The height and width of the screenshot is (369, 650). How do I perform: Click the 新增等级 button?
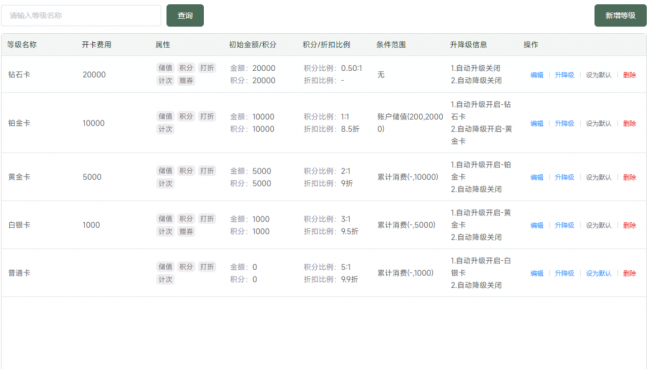[x=620, y=16]
